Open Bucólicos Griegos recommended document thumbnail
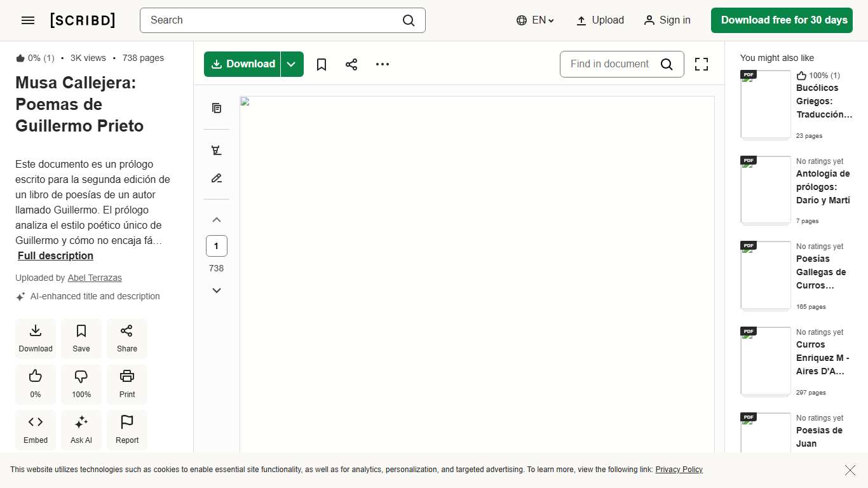Screen dimensions: 868x488 coord(766,105)
